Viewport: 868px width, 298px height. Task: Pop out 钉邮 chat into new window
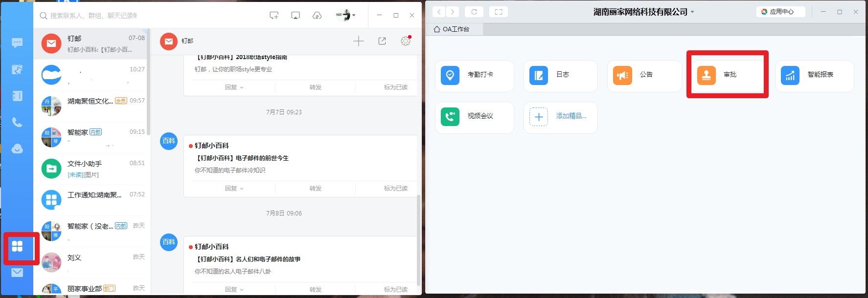click(x=382, y=41)
